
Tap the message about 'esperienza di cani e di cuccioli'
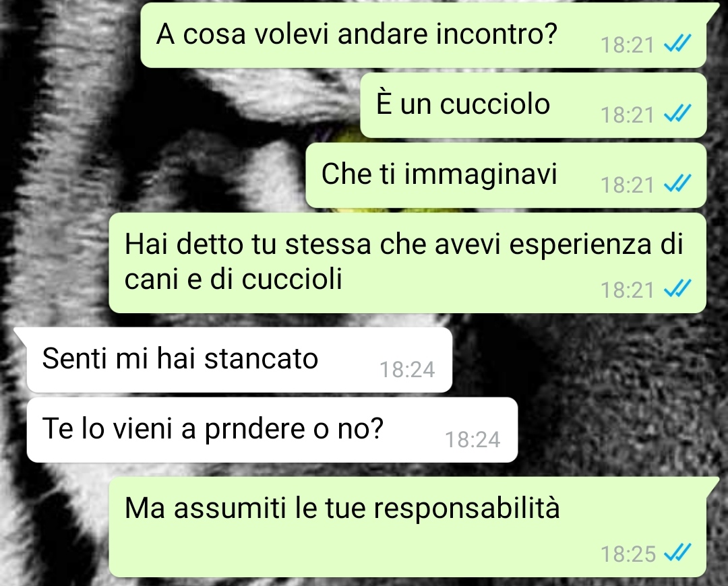[x=408, y=263]
